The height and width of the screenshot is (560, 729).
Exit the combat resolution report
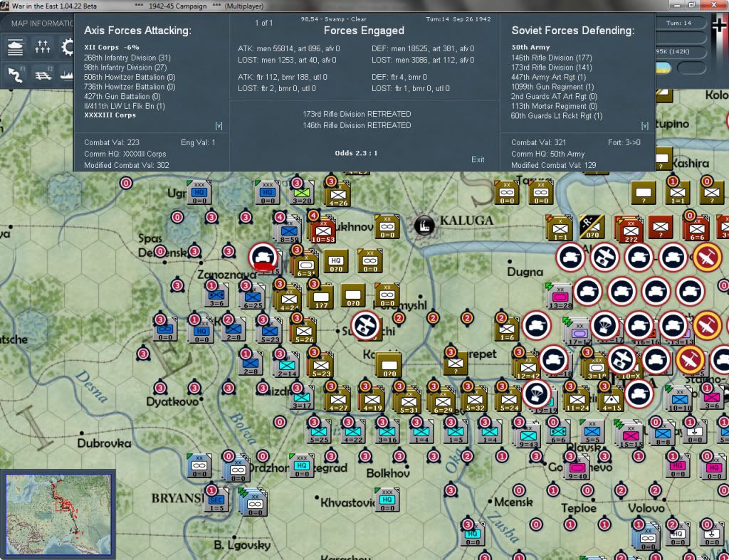(478, 159)
